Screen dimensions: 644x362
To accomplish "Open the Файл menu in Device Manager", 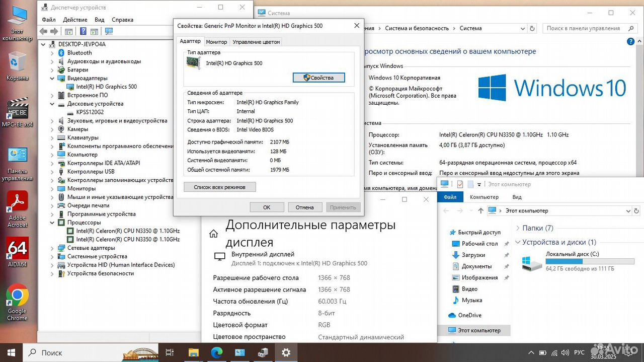I will [49, 20].
